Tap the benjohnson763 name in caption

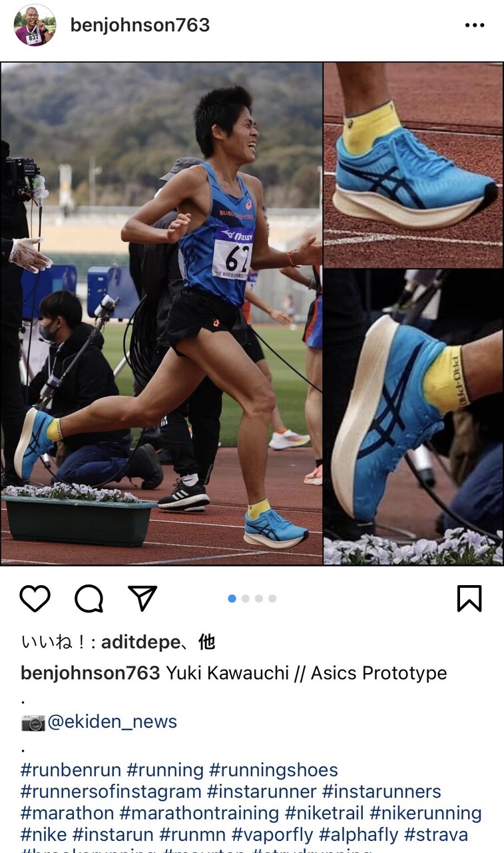tap(91, 673)
